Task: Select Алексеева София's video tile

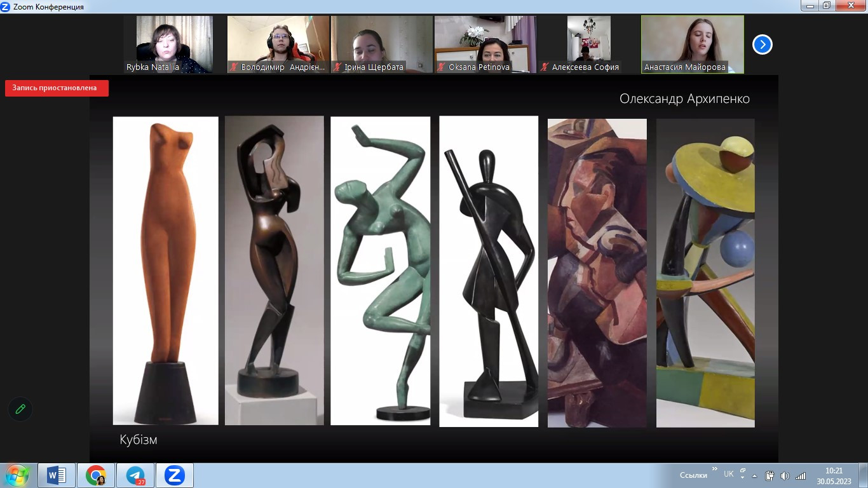Action: pos(589,44)
